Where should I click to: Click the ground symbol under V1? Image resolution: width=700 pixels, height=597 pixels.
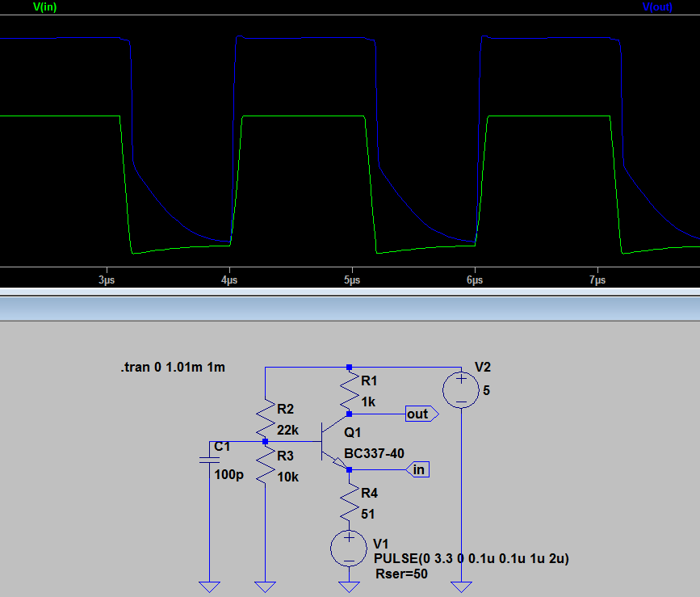click(349, 586)
